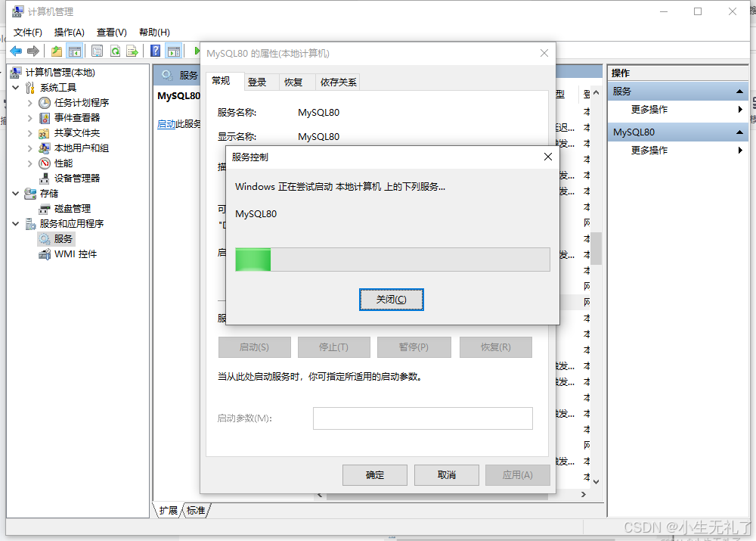The height and width of the screenshot is (541, 756).
Task: Click the 取消 button
Action: pyautogui.click(x=447, y=475)
